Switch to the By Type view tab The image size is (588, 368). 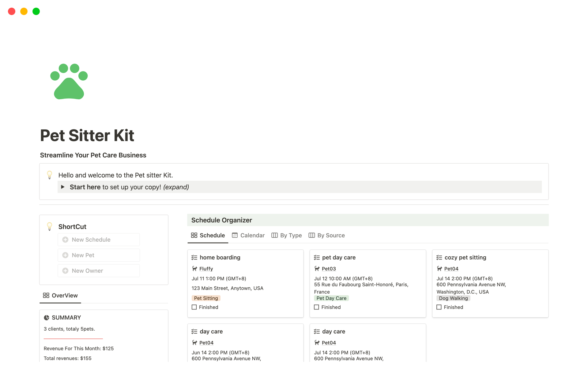[x=287, y=236]
